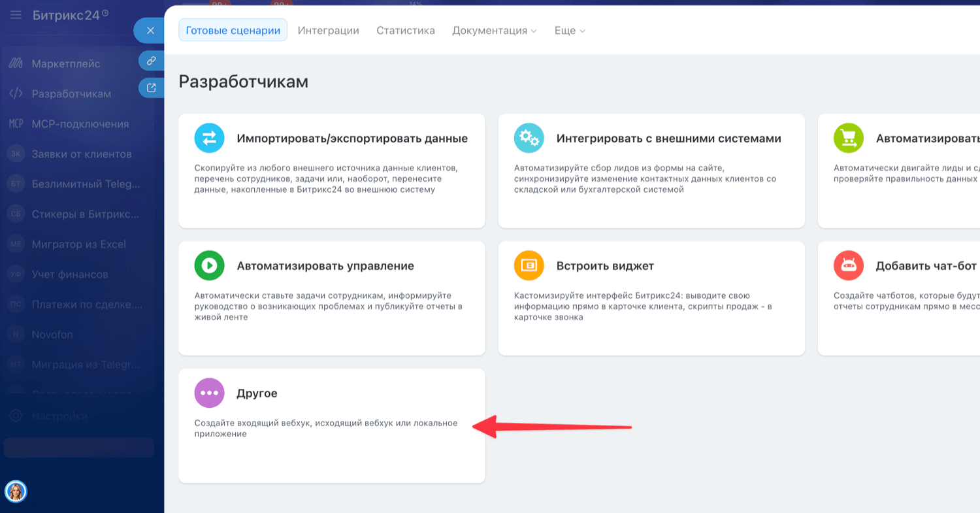Open Настройки in the sidebar
Screen dimensions: 980x513
[x=59, y=416]
